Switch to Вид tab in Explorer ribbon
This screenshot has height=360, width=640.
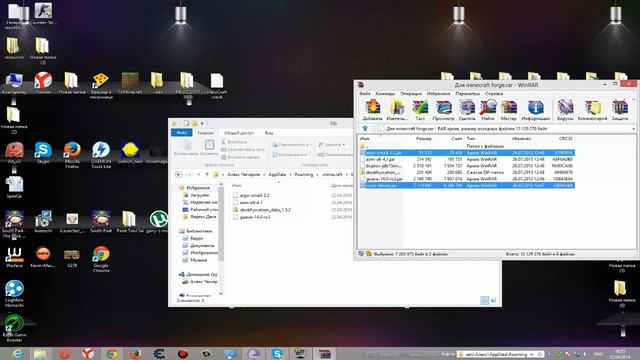269,133
